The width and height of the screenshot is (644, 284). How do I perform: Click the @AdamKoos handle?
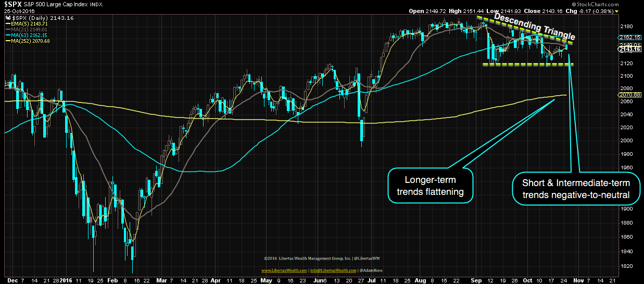coord(371,270)
